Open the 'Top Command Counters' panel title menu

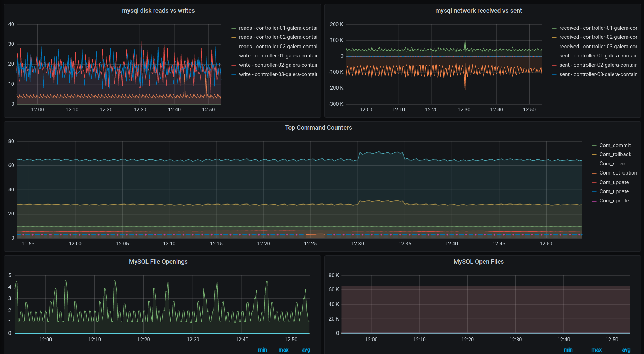pyautogui.click(x=318, y=128)
